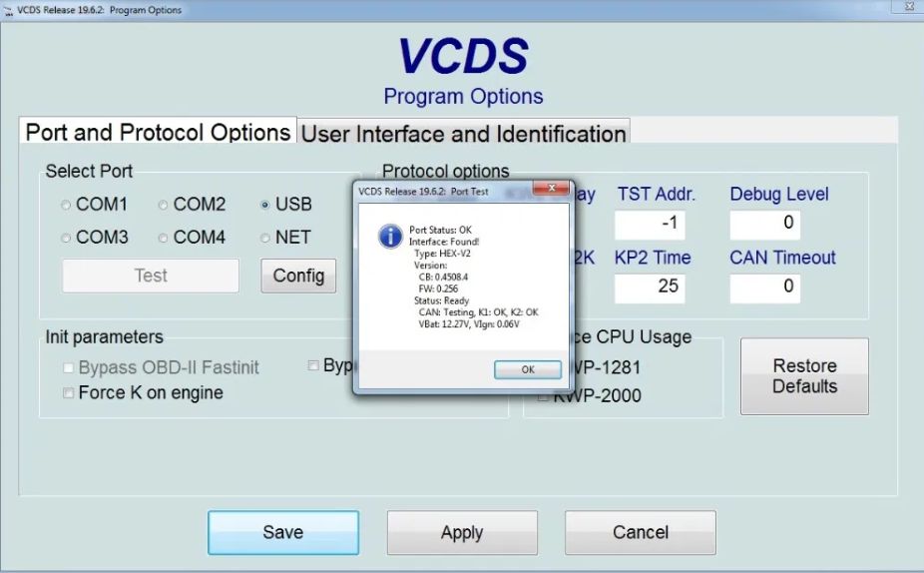Select the COM2 port radio button

[164, 206]
